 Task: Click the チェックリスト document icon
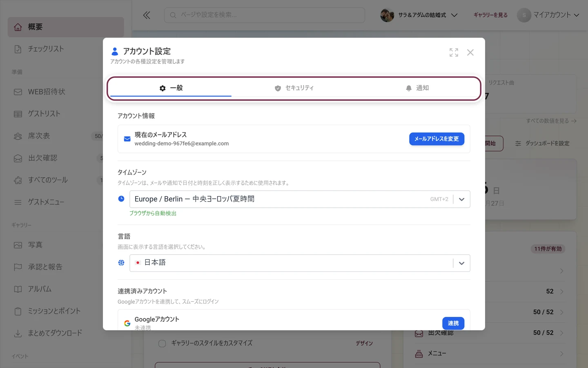[x=18, y=49]
